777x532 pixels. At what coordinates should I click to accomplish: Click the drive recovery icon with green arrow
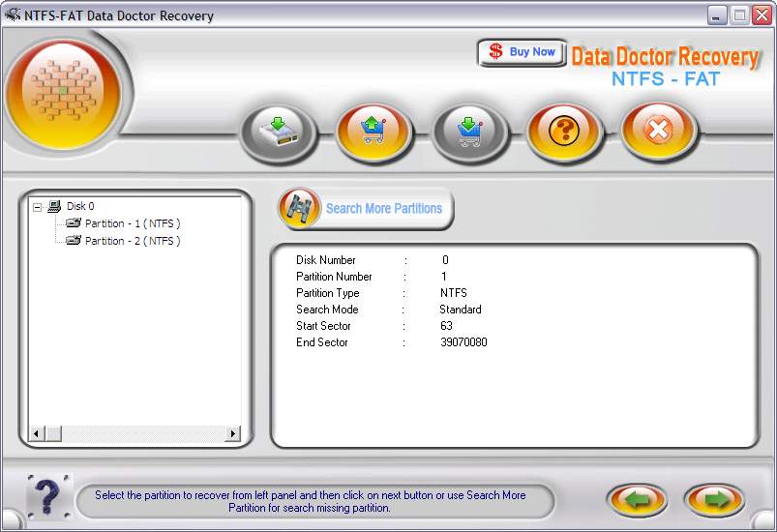pos(278,133)
